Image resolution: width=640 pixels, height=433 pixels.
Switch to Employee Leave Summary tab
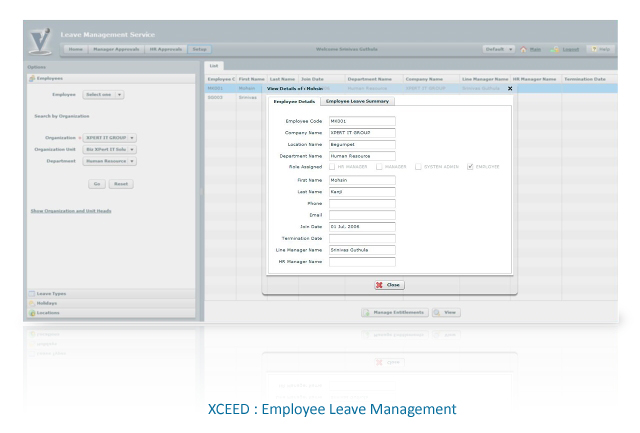coord(357,101)
